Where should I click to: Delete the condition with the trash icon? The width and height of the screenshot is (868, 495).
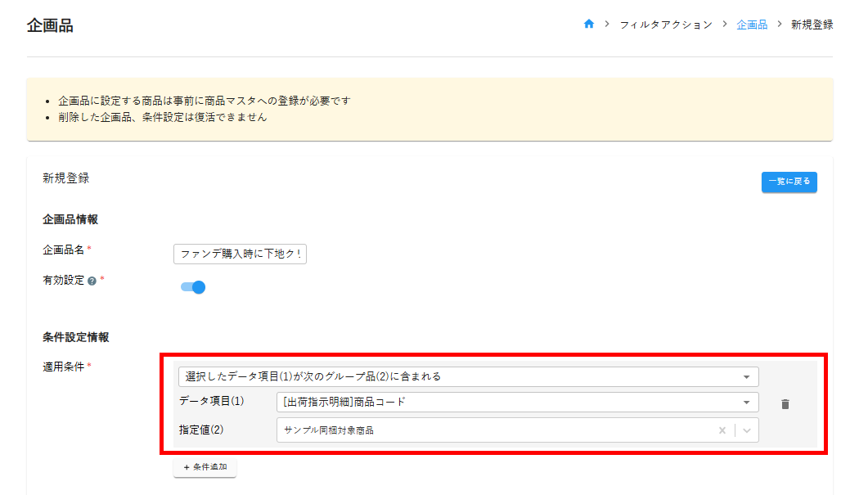(x=785, y=404)
